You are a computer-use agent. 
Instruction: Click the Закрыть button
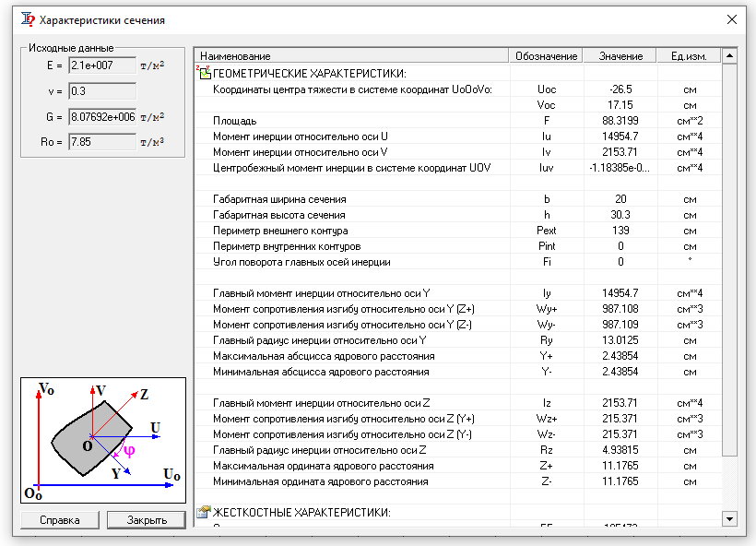click(147, 520)
